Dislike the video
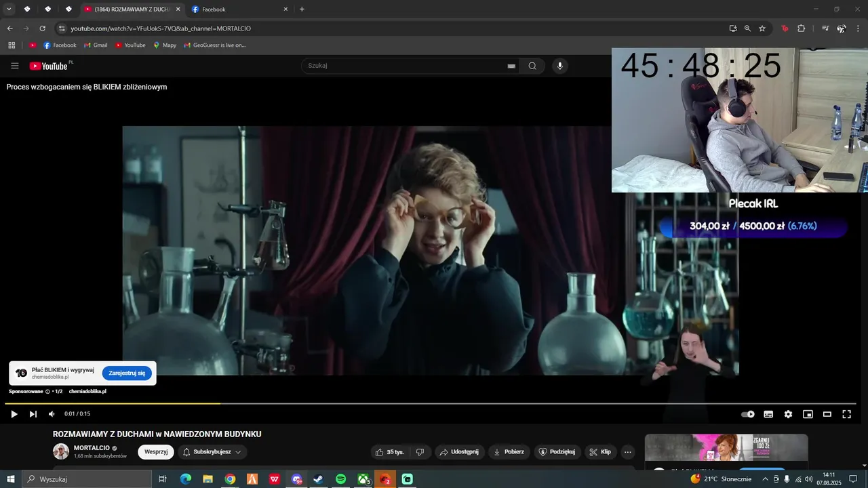868x488 pixels. click(x=420, y=452)
